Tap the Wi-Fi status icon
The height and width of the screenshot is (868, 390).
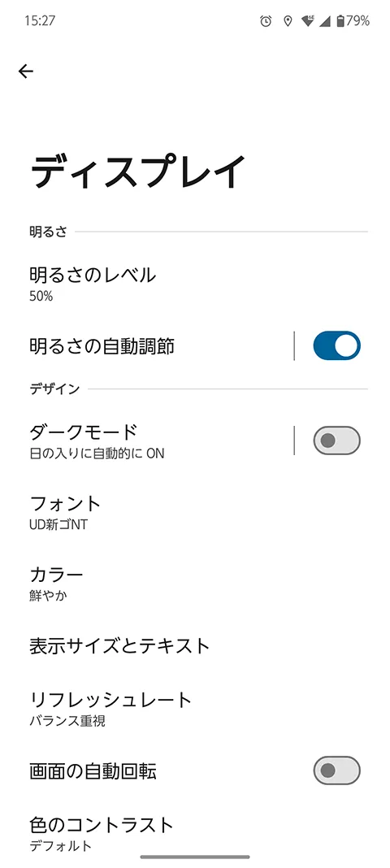[x=308, y=22]
